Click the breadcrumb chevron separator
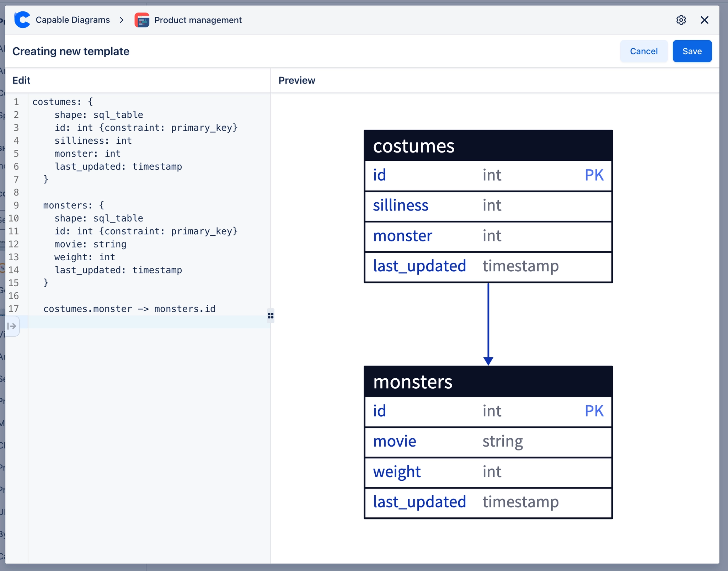 point(122,20)
